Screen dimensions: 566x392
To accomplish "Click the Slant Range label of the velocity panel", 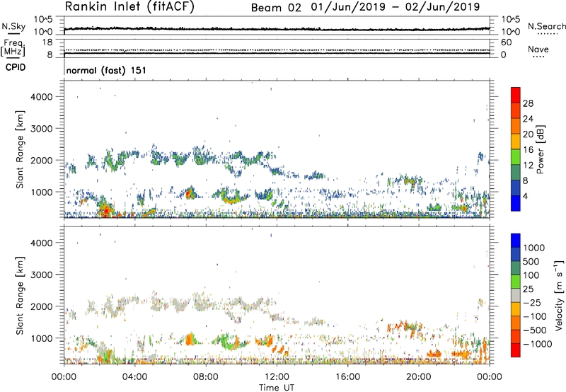I will click(20, 295).
